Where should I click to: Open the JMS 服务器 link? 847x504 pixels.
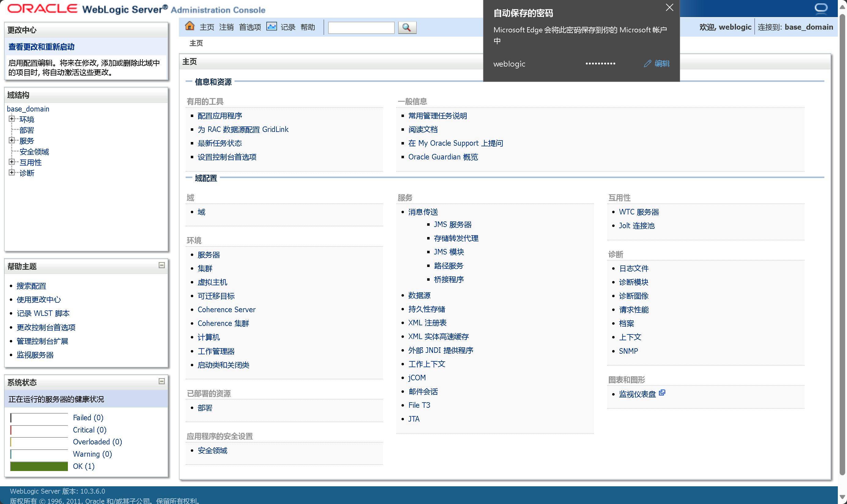point(452,225)
